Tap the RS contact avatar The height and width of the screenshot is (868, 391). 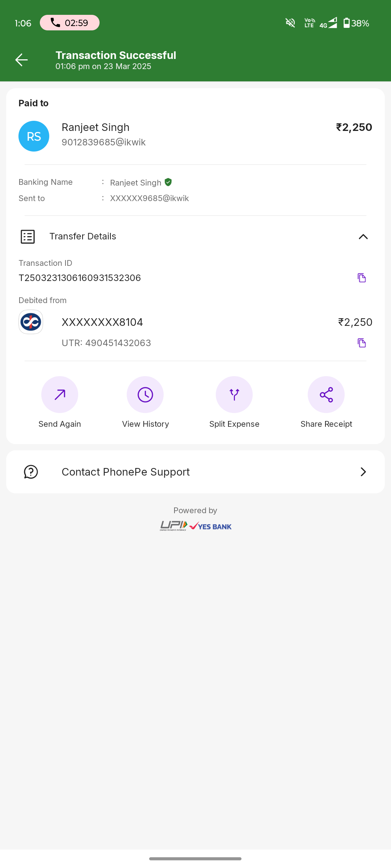(34, 136)
